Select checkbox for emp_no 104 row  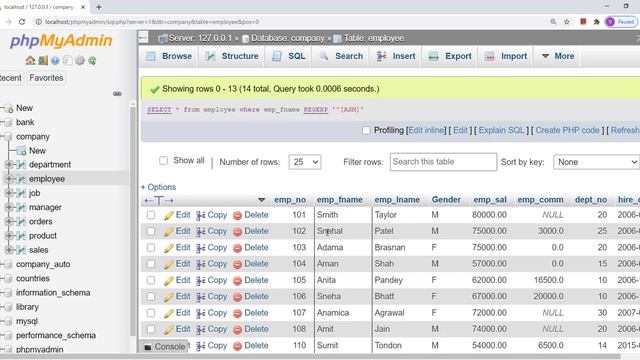point(151,264)
